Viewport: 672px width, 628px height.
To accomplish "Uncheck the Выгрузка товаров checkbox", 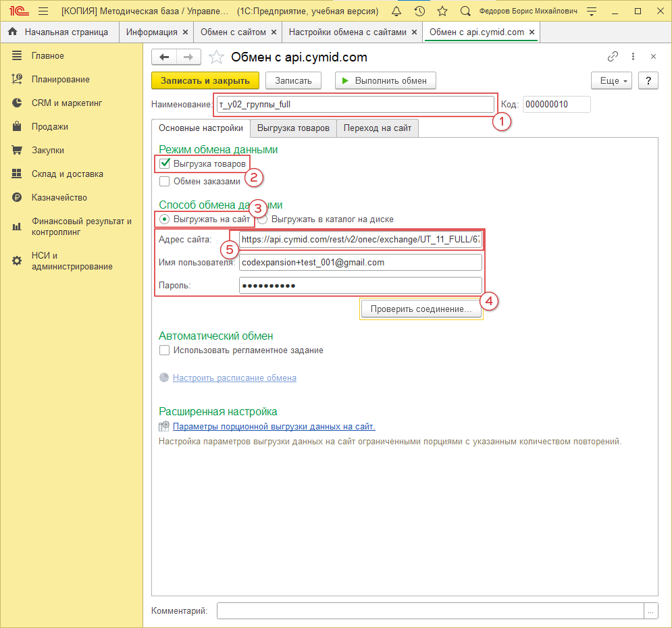I will tap(164, 163).
